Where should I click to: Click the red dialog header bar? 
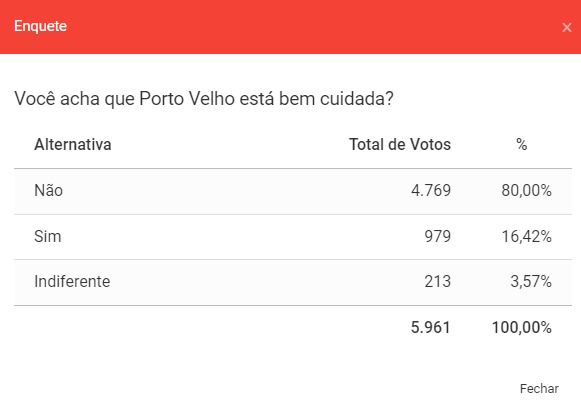point(290,27)
